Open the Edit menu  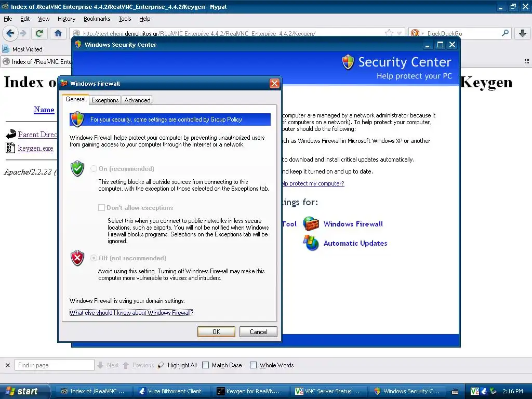25,19
